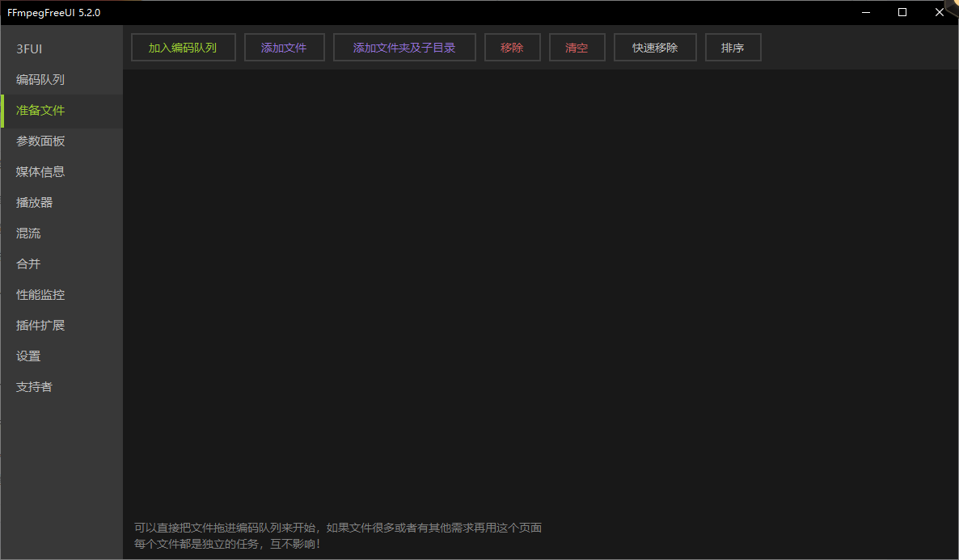959x560 pixels.
Task: Switch to the 编码队列 page
Action: coord(40,80)
